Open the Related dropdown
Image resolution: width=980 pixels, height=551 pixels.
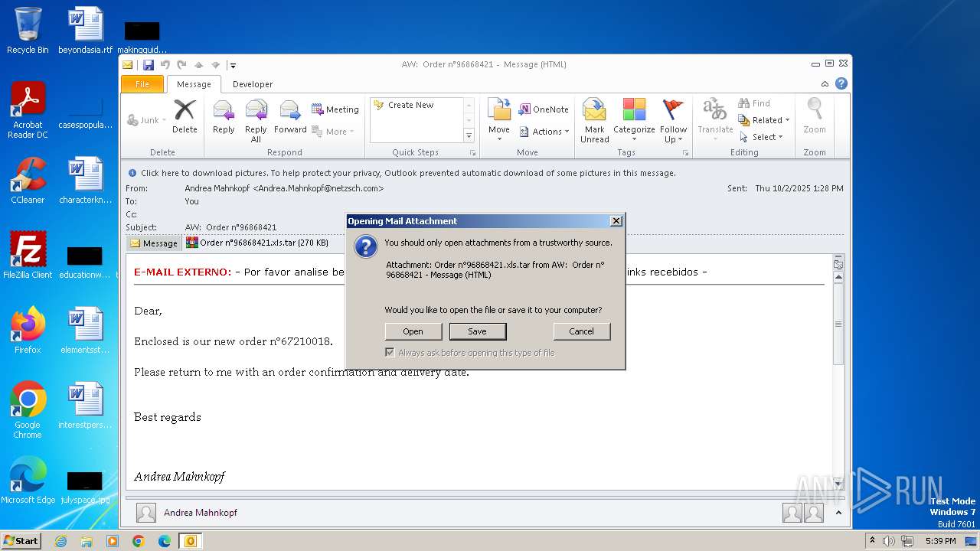(x=764, y=120)
